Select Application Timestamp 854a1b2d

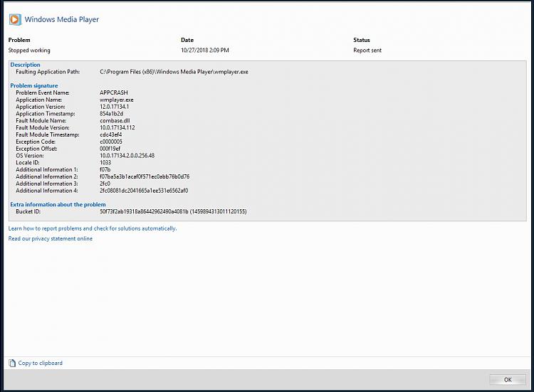pyautogui.click(x=111, y=114)
